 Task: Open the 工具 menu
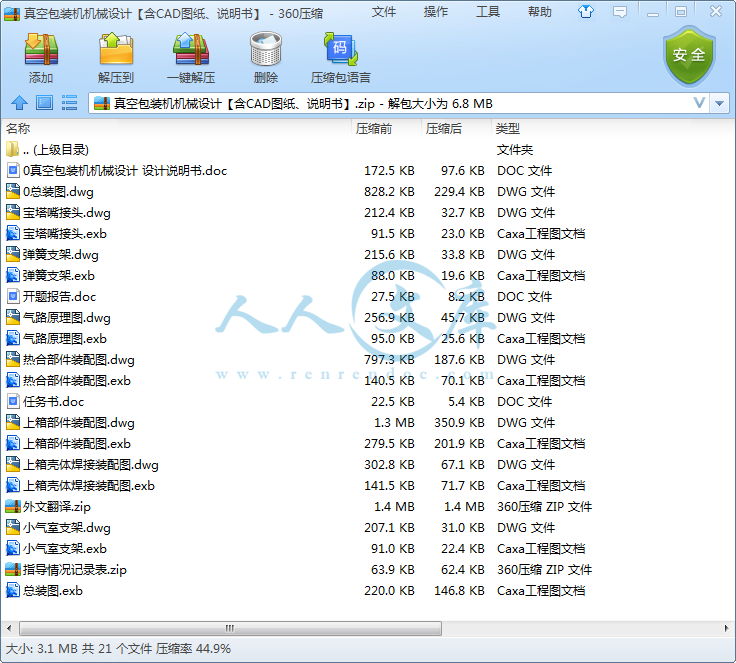(x=488, y=12)
